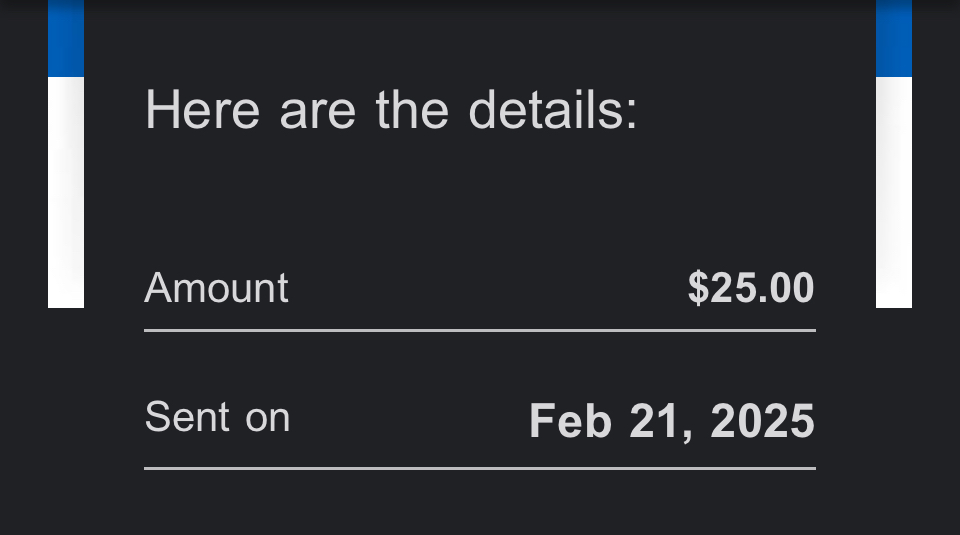Click the $25.00 amount value

point(751,288)
